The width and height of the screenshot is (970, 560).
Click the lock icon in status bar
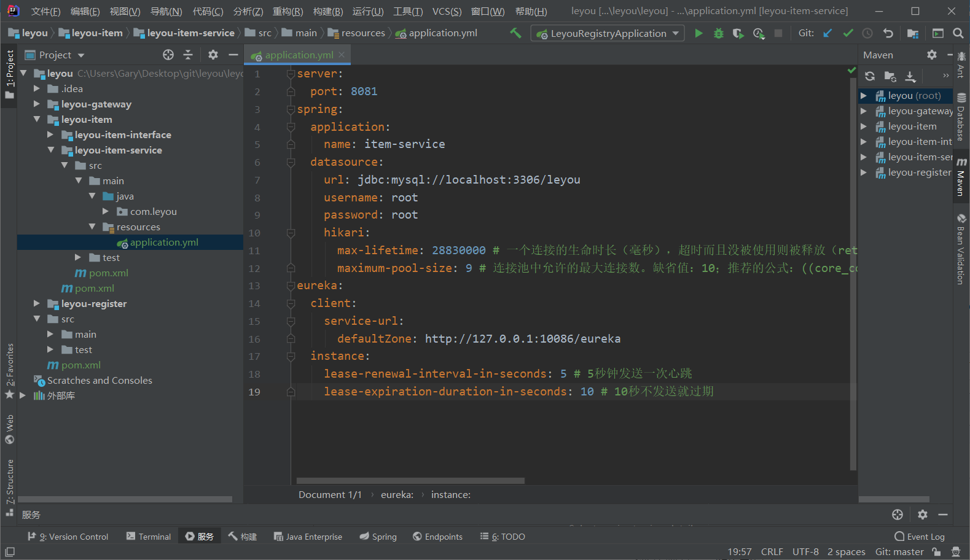(x=936, y=552)
